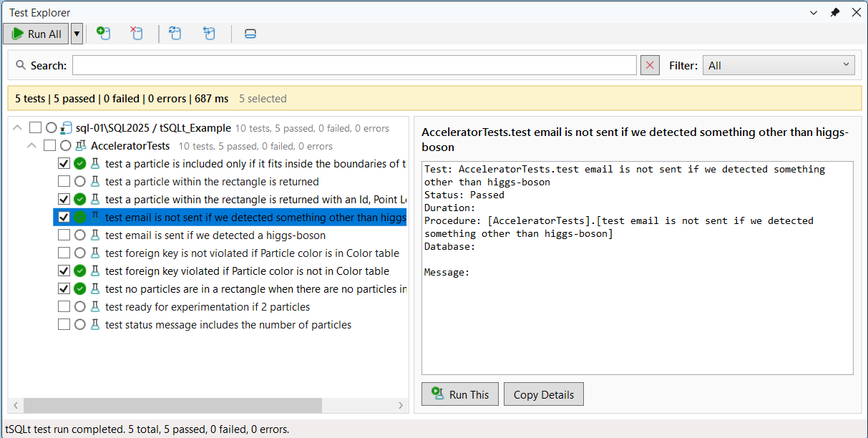Click flask icon of 'test foreign key violated if Particle color is not'
Viewport: 868px width, 438px height.
[x=94, y=271]
